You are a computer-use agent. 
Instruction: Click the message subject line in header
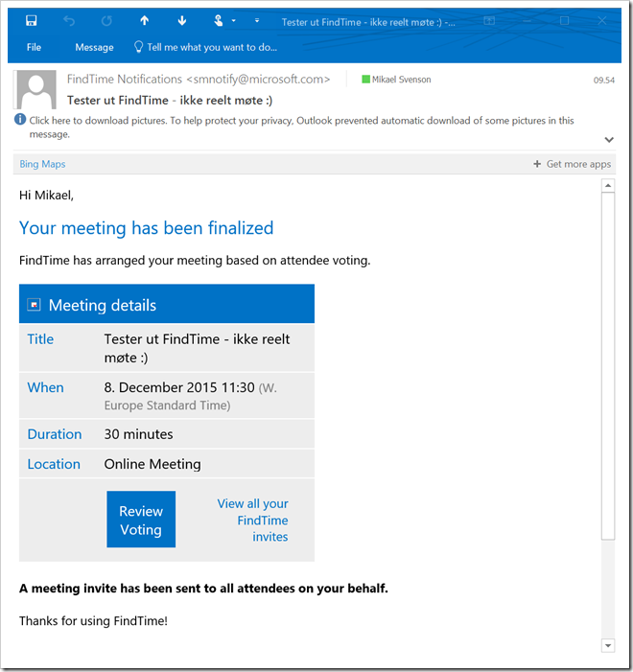coord(170,101)
